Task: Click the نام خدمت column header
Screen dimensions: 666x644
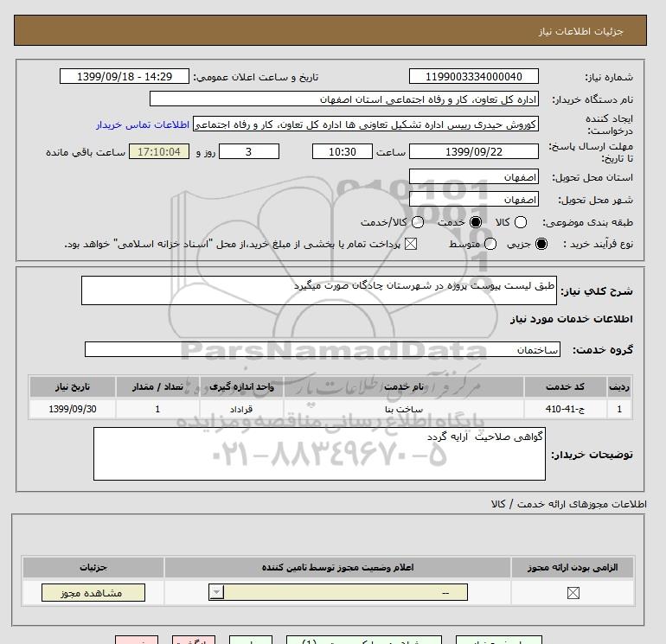Action: (404, 386)
